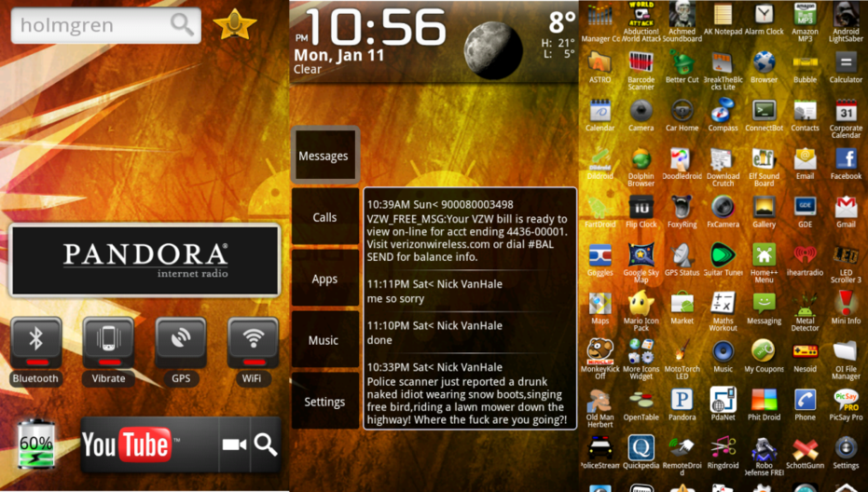This screenshot has width=868, height=492.
Task: Open the Dolphin Browser app
Action: [641, 162]
